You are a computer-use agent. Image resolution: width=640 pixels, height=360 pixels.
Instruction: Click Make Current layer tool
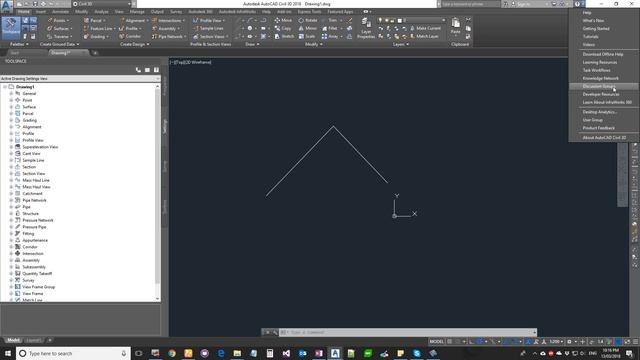click(425, 28)
